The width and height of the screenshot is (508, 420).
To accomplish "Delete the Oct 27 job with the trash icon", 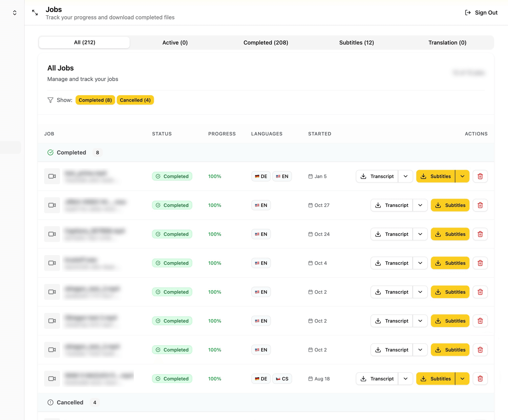I will tap(480, 205).
